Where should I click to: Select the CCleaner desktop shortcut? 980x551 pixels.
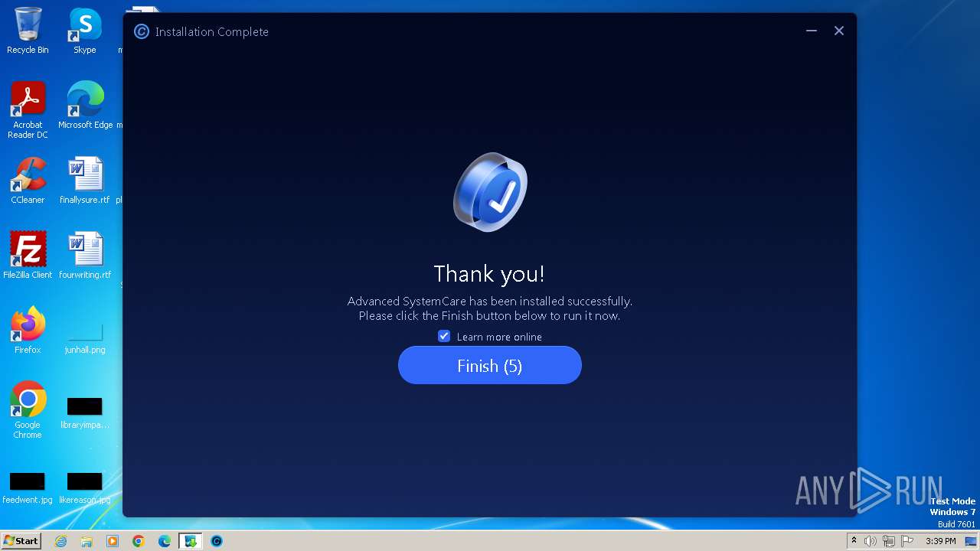(28, 181)
